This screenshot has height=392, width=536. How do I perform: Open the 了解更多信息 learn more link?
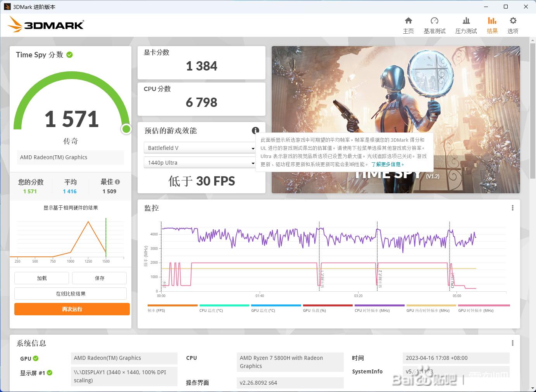(x=387, y=164)
